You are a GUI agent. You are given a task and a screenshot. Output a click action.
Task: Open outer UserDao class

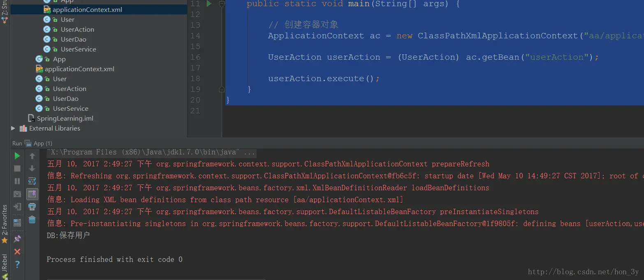pos(65,98)
